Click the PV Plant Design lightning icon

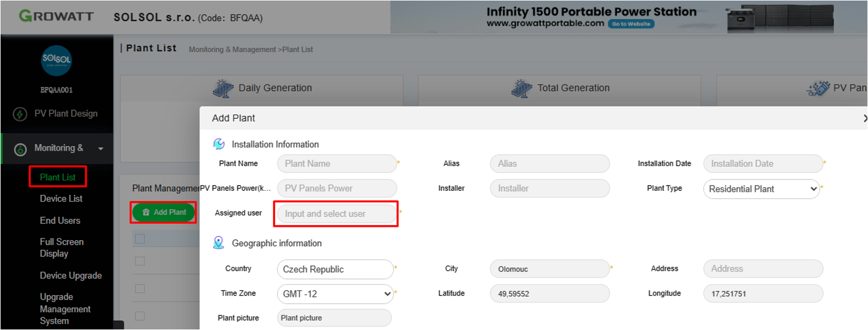click(x=20, y=114)
